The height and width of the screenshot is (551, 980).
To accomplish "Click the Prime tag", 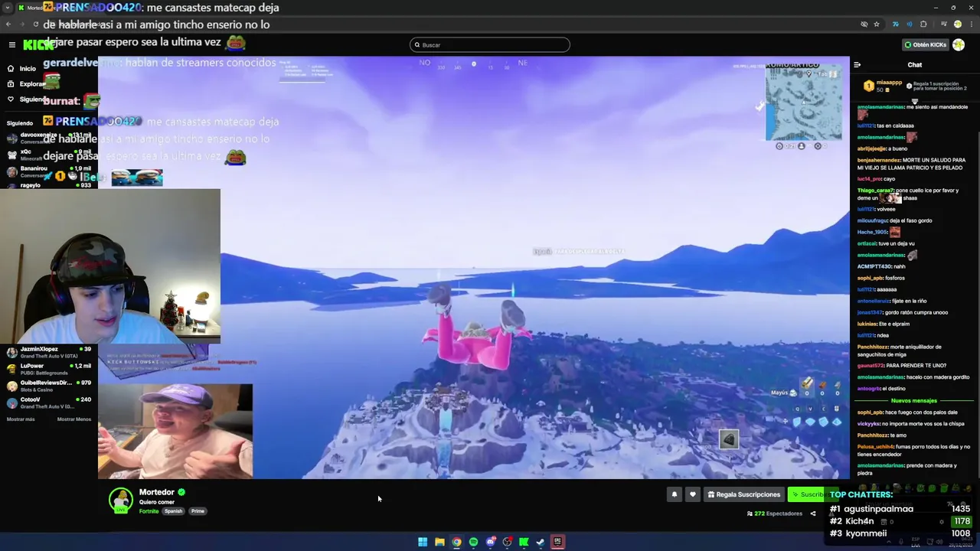I will [x=198, y=511].
